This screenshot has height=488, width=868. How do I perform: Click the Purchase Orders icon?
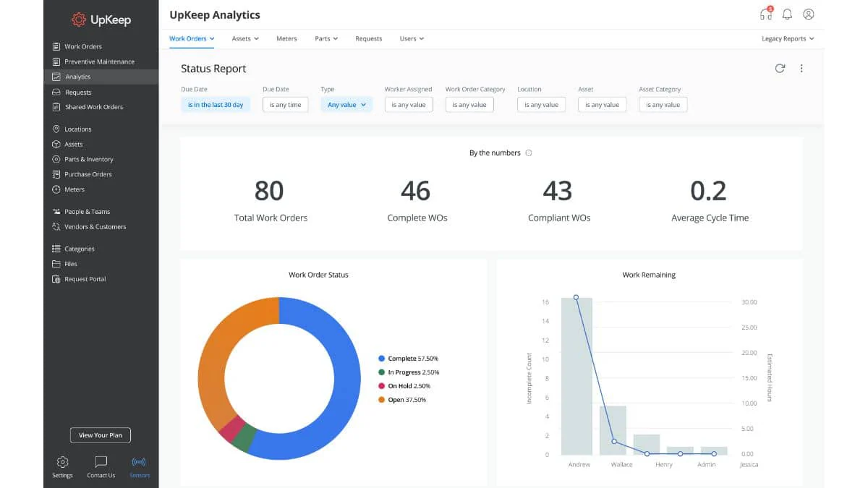click(x=56, y=174)
